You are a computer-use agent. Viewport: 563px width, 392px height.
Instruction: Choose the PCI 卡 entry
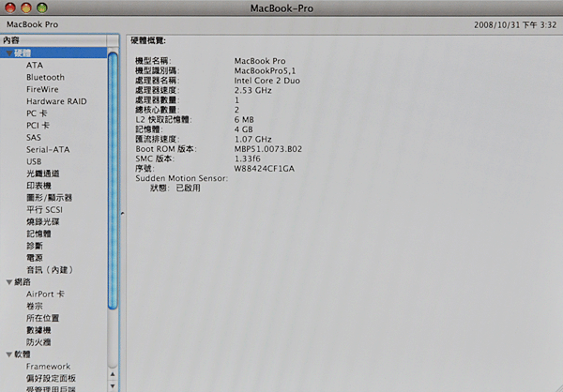38,126
